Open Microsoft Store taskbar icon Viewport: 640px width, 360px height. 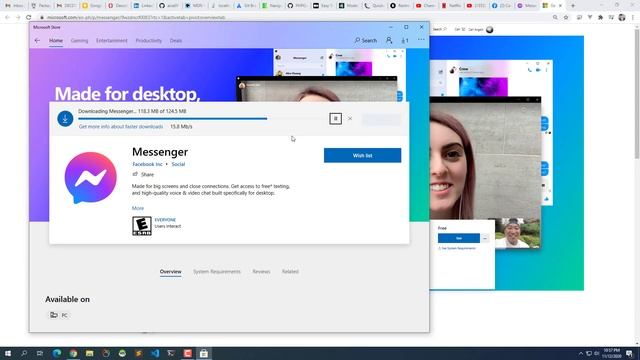point(204,353)
